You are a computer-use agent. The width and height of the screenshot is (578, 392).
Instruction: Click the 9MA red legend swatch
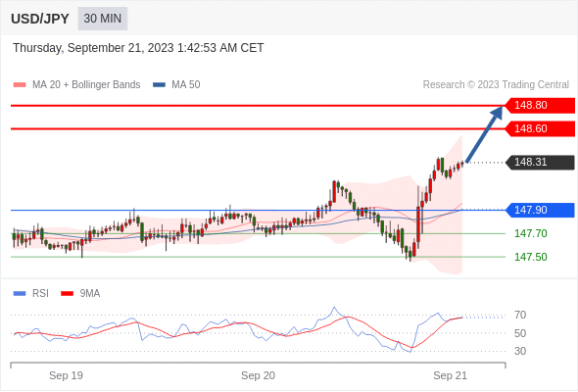click(x=67, y=294)
